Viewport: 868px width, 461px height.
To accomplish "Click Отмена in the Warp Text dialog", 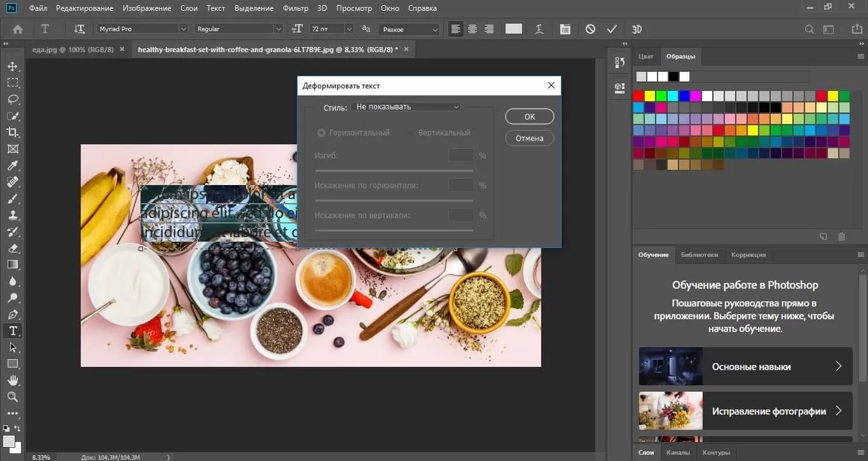I will [x=530, y=138].
